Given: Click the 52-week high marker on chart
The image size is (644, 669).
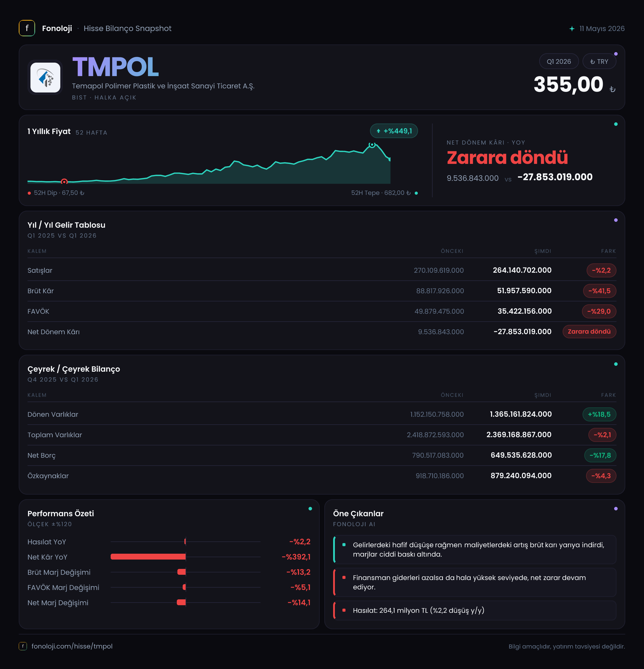Looking at the screenshot, I should click(x=372, y=145).
